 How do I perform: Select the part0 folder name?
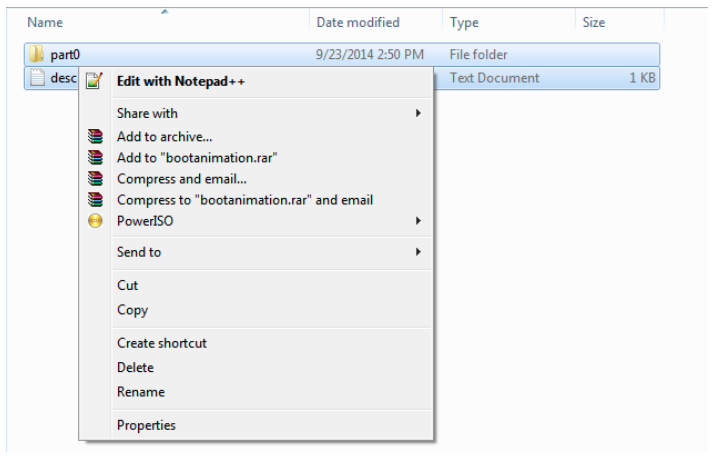pos(65,55)
